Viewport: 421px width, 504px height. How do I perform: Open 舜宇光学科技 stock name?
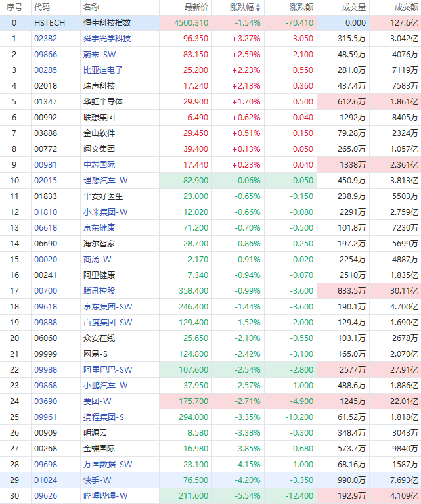[x=107, y=39]
